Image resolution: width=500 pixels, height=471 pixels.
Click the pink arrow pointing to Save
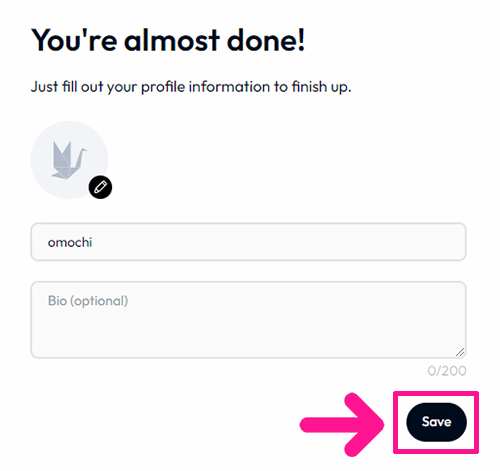pos(342,425)
